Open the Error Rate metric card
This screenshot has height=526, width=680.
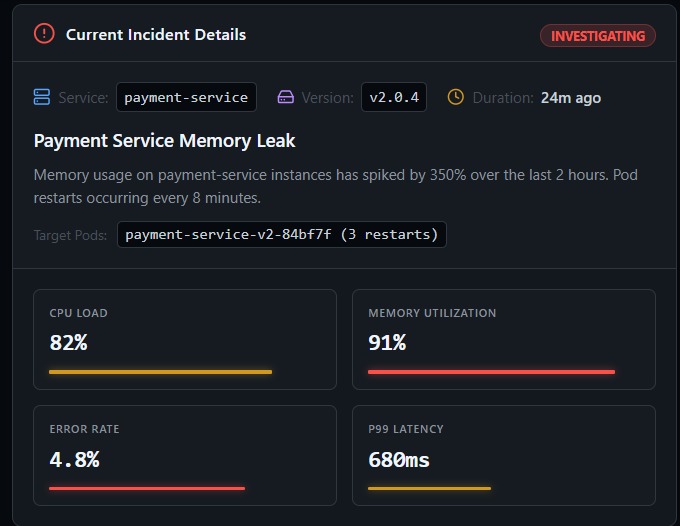tap(185, 455)
